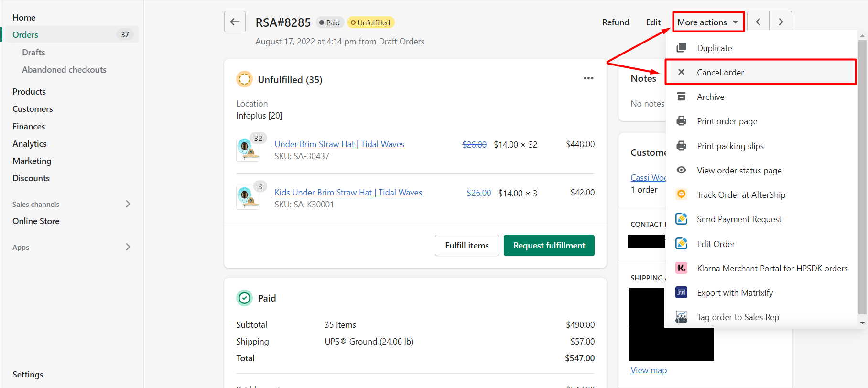This screenshot has height=388, width=868.
Task: Open the Under Brim Straw Hat Tidal Waves link
Action: point(339,144)
